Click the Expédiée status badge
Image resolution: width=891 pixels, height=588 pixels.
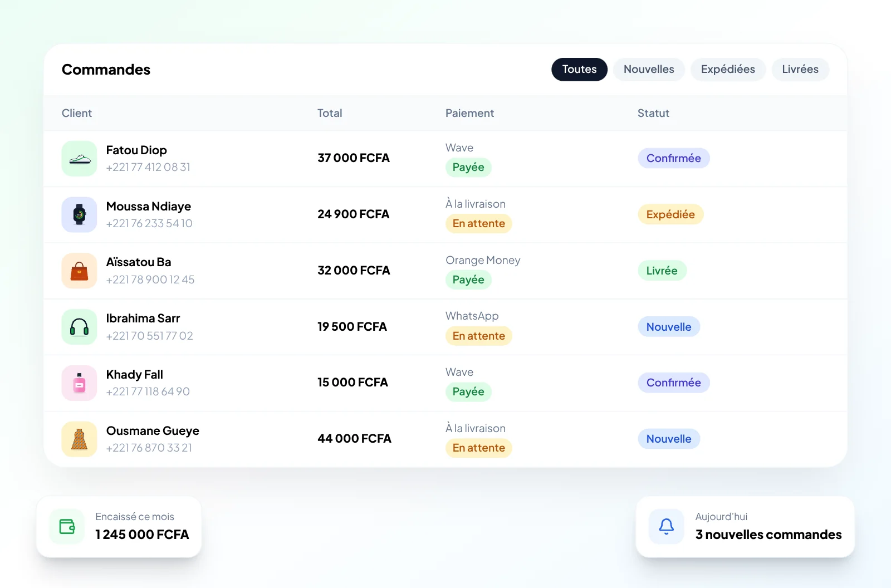pyautogui.click(x=670, y=214)
